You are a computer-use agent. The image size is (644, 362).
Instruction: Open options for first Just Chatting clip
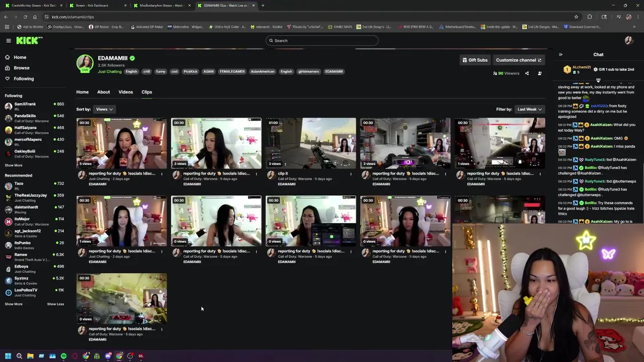162,173
